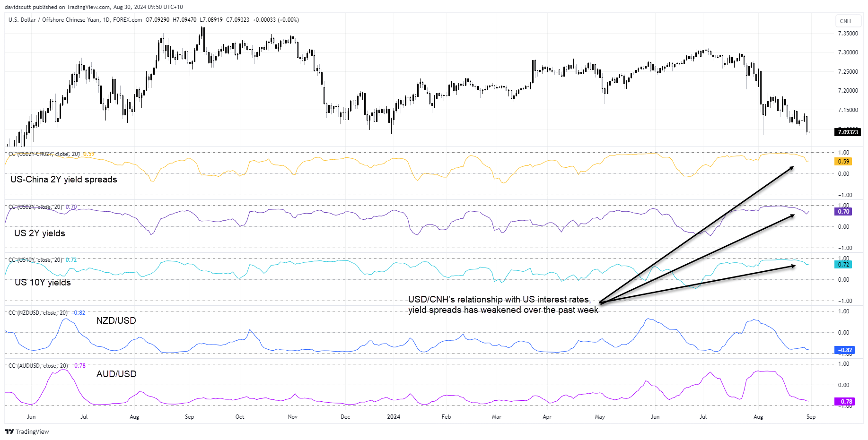This screenshot has width=868, height=440.
Task: Click the 7.20000 price axis label
Action: pos(848,91)
